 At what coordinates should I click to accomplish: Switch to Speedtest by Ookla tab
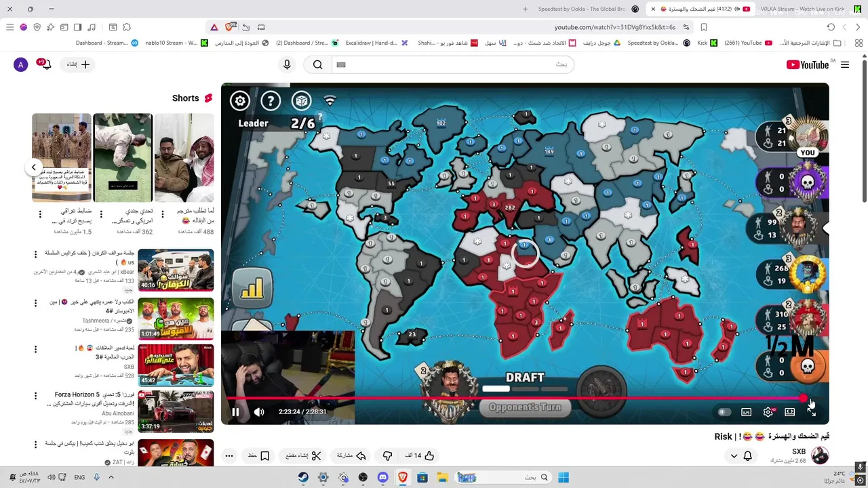click(587, 9)
